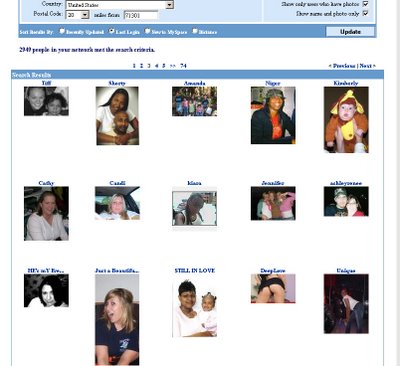Open Kimberly's baby costume profile photo
This screenshot has width=400, height=366.
click(x=346, y=120)
